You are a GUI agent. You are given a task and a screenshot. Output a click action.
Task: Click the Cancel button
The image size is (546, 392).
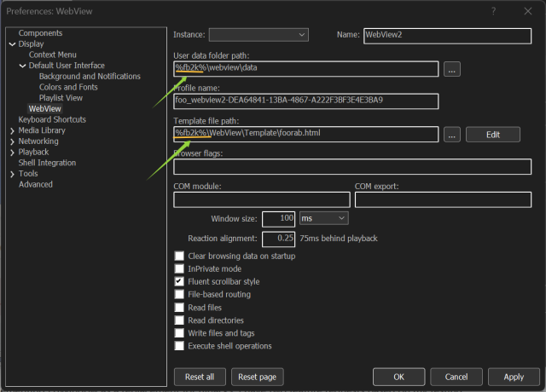[x=456, y=377]
